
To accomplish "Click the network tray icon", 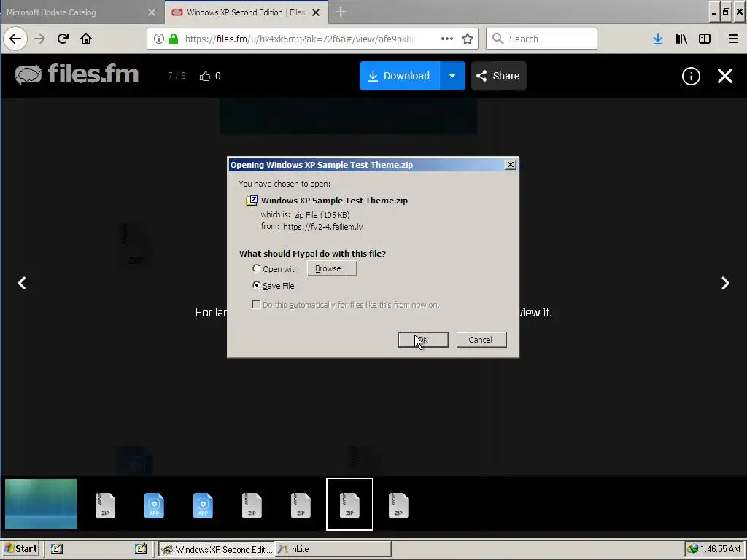I will pyautogui.click(x=692, y=549).
